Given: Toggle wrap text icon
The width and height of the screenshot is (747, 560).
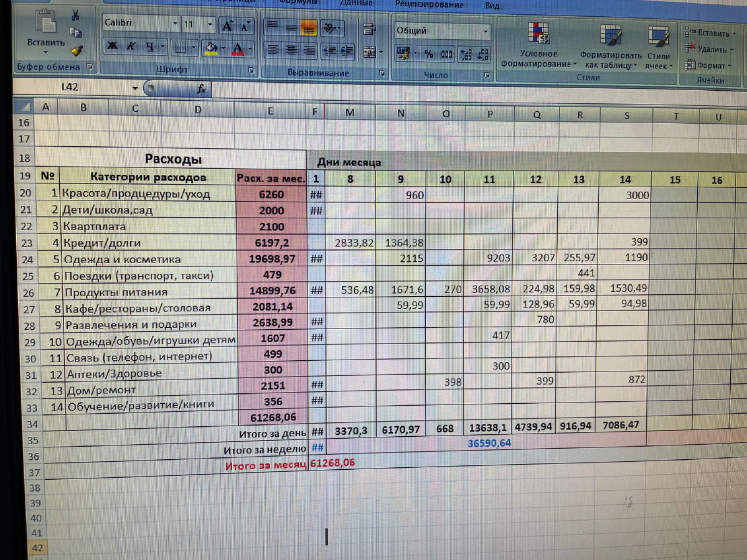Looking at the screenshot, I should [x=370, y=29].
